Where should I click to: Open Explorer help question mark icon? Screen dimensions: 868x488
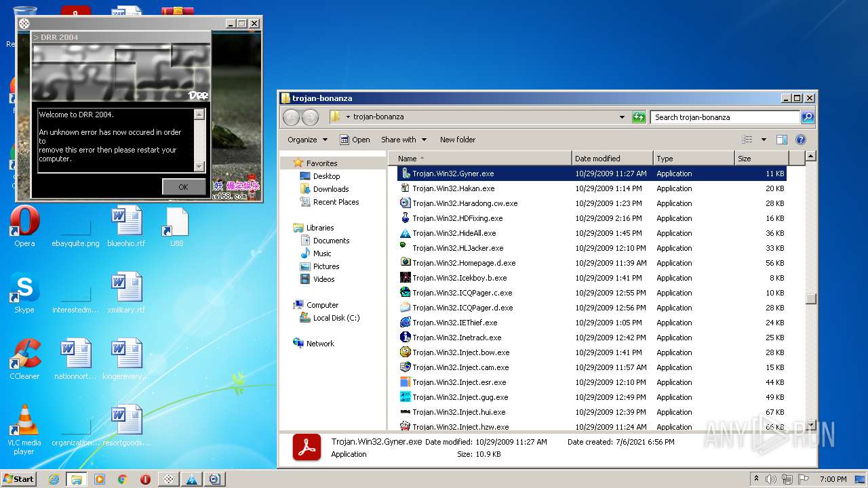801,140
